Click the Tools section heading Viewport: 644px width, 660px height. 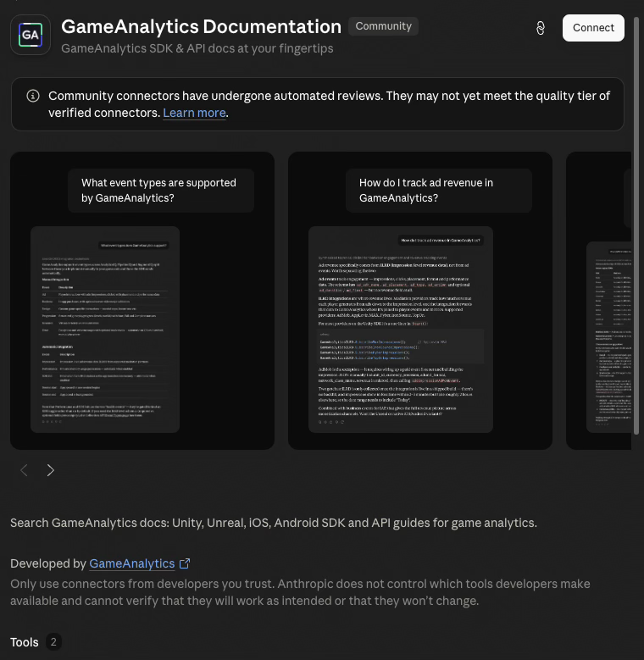point(25,642)
